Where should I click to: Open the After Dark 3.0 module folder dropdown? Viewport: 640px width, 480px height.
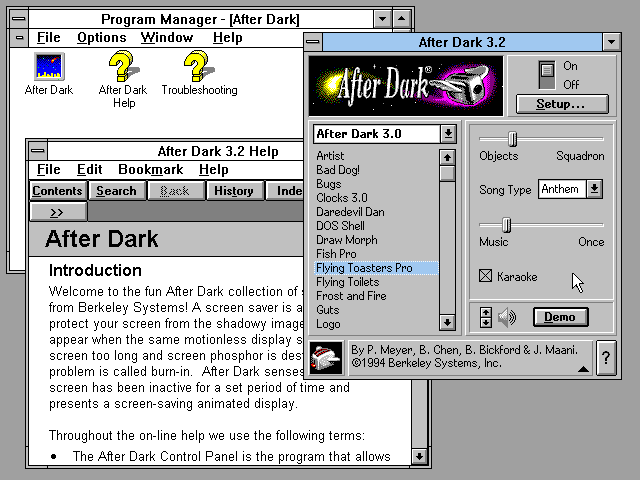click(x=448, y=134)
